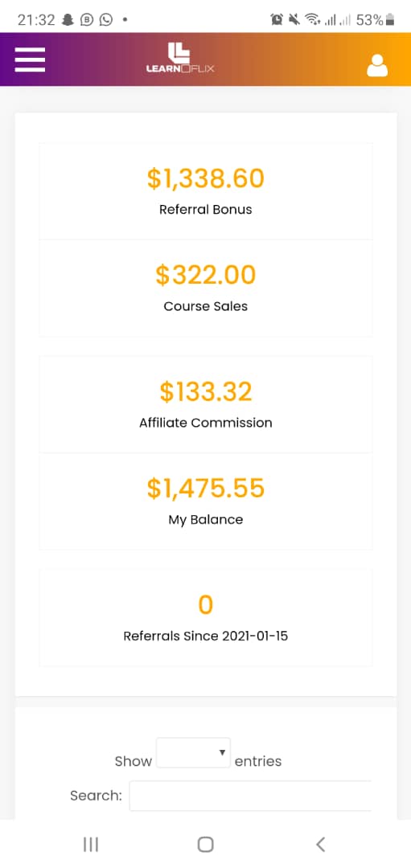Viewport: 411px width, 868px height.
Task: Tap the battery status icon
Action: tap(389, 20)
